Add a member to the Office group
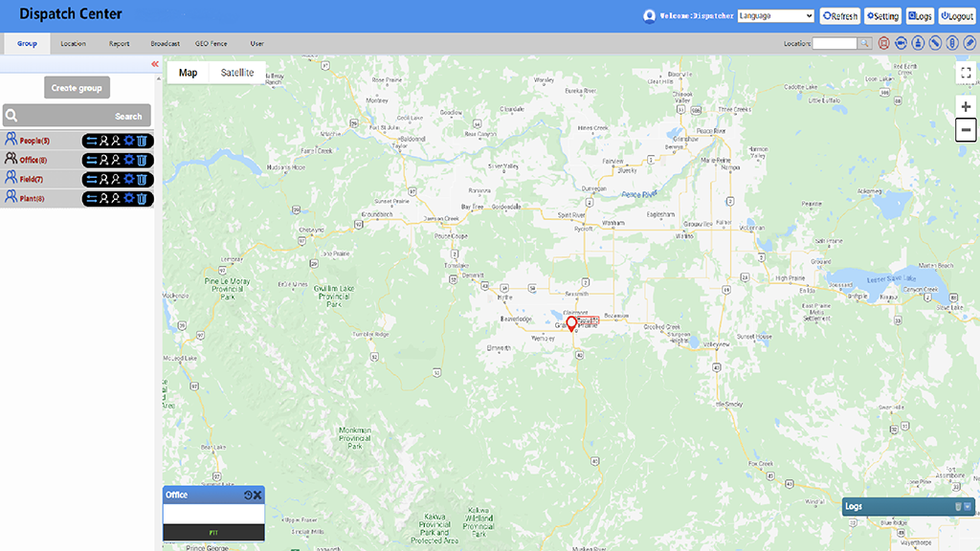980x551 pixels. click(104, 160)
